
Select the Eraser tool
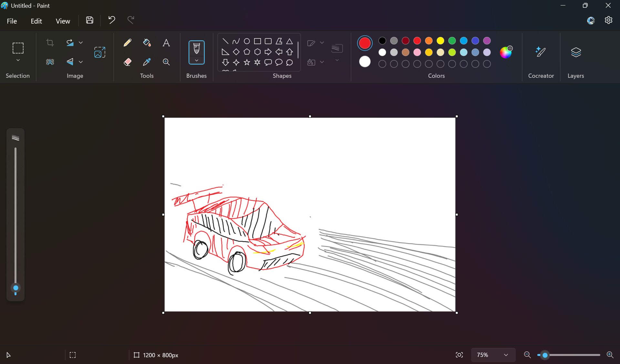pyautogui.click(x=127, y=62)
